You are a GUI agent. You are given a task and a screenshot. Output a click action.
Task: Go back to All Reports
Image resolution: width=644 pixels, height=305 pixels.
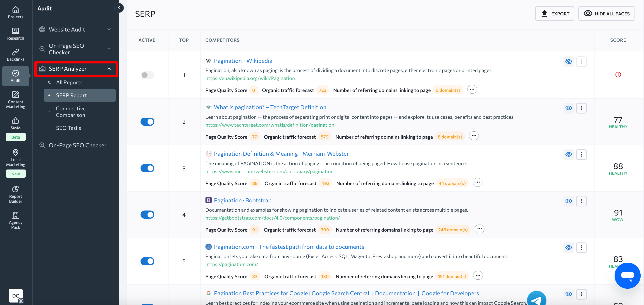click(69, 82)
